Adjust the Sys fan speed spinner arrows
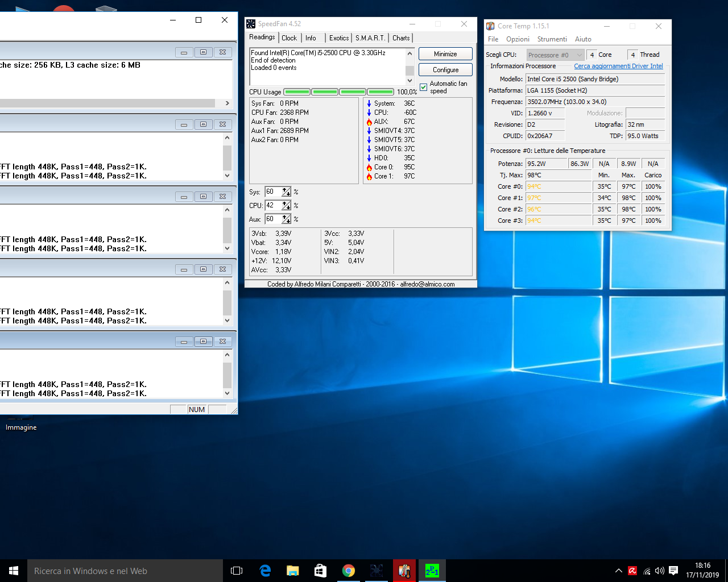 (286, 192)
